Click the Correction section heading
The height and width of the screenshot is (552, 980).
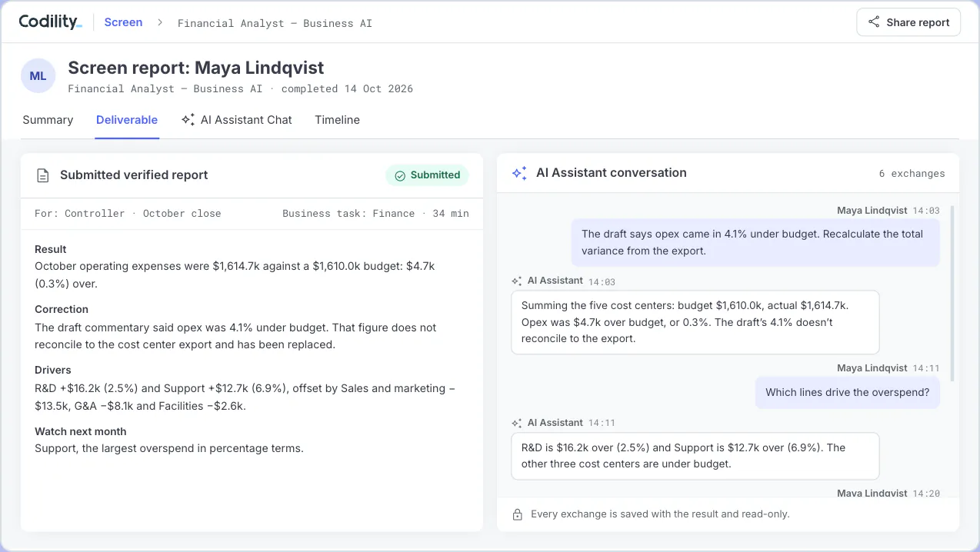point(62,309)
